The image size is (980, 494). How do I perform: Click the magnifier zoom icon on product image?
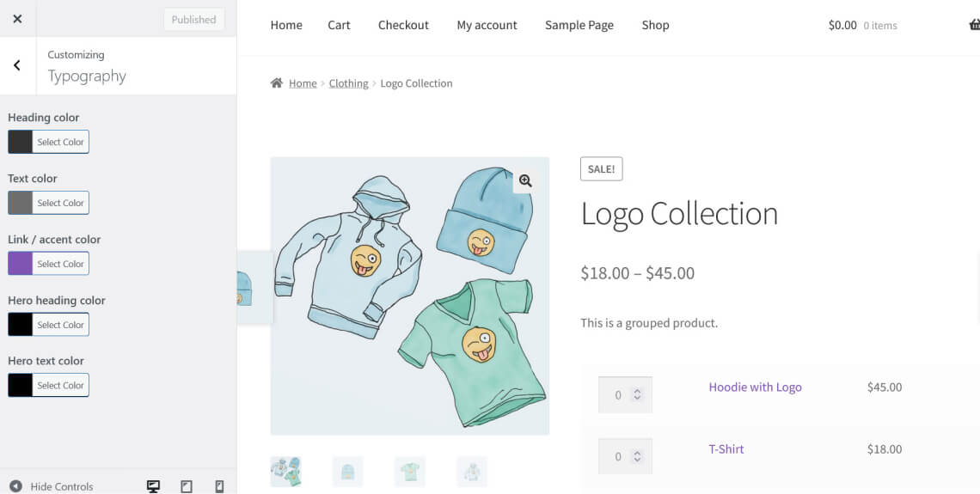(x=525, y=180)
